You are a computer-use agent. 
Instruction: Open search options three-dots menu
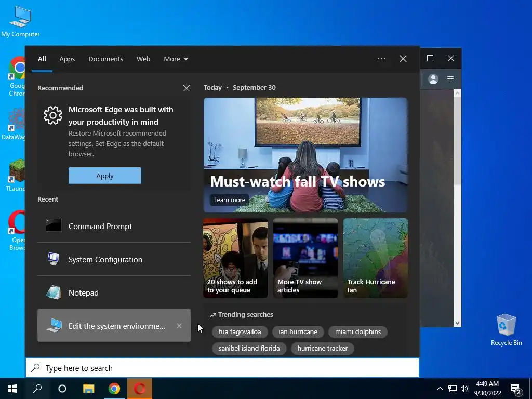click(381, 59)
